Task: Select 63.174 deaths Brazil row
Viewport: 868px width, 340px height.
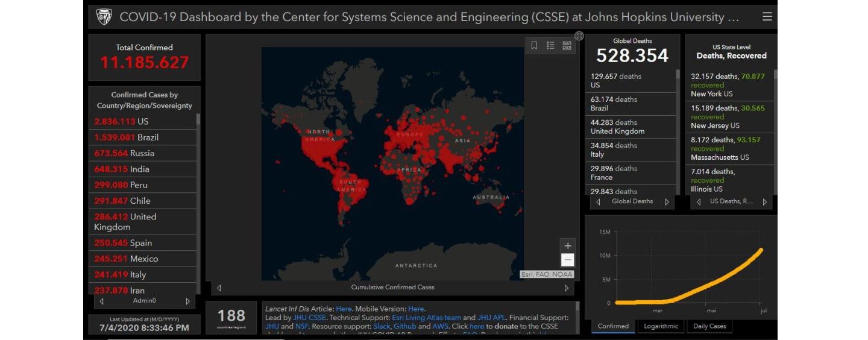Action: pyautogui.click(x=631, y=104)
